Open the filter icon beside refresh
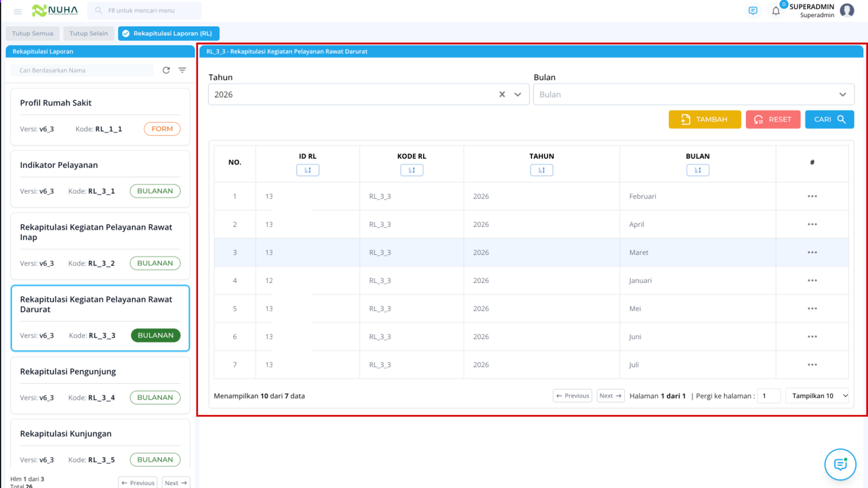 [x=182, y=70]
